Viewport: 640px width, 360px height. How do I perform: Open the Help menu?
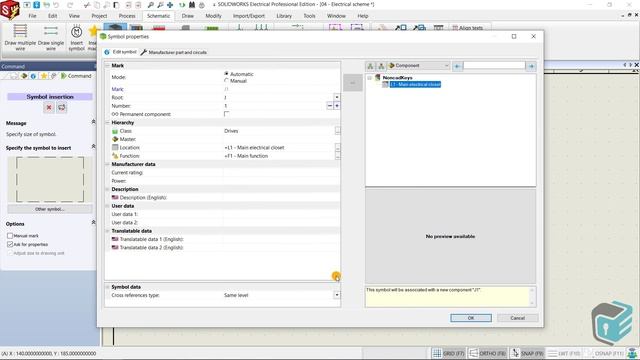[x=363, y=16]
